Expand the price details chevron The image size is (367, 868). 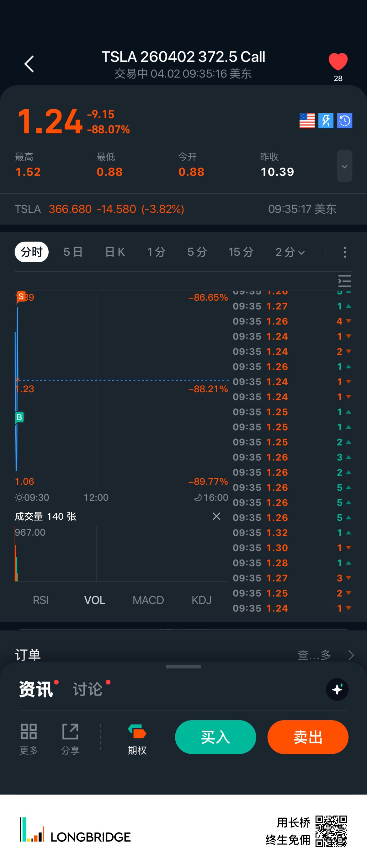coord(344,166)
